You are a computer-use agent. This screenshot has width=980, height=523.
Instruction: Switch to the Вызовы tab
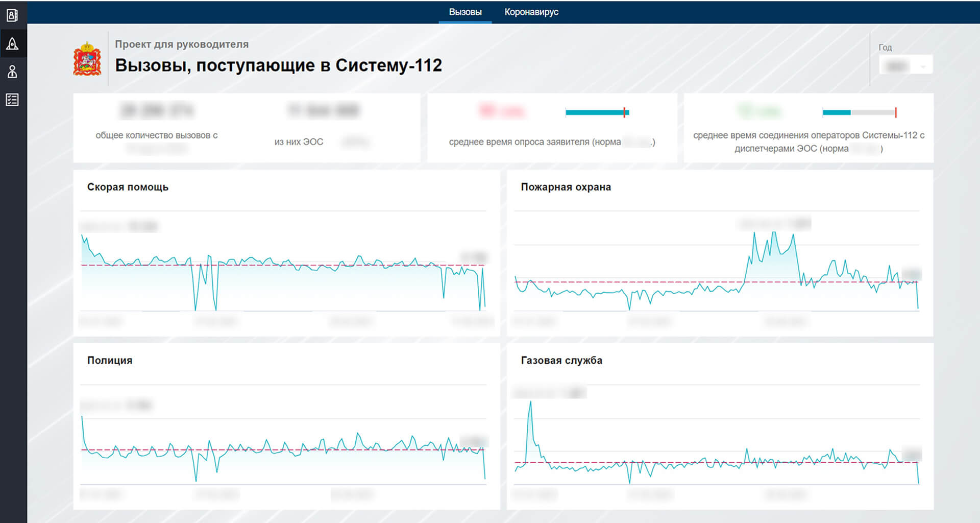(x=465, y=12)
